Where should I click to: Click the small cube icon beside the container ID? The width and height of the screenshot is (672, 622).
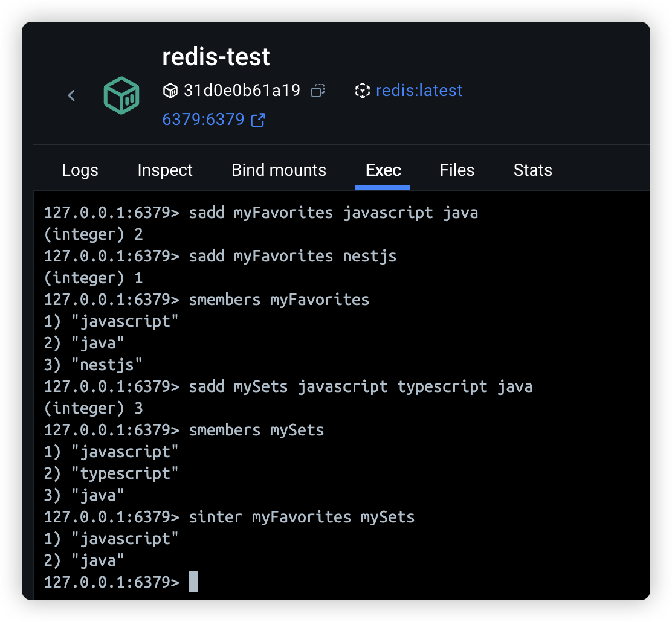(170, 91)
